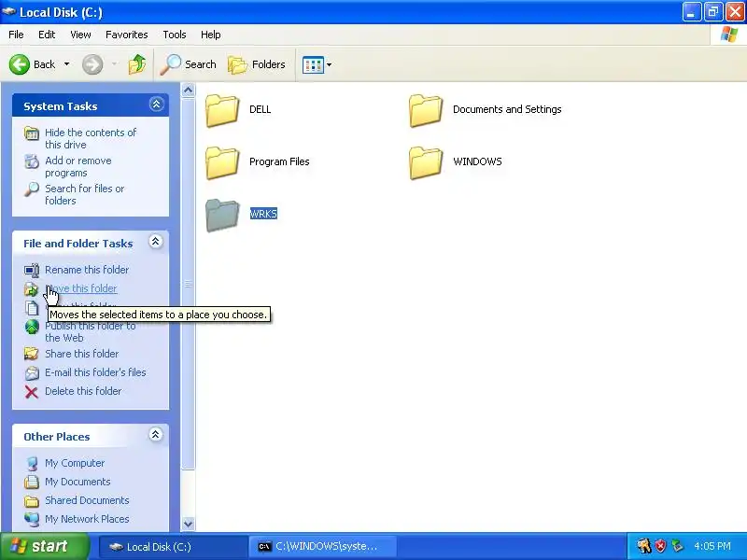Image resolution: width=747 pixels, height=560 pixels.
Task: Switch to the C:\WINDOWS\syste... taskbar button
Action: tap(322, 547)
